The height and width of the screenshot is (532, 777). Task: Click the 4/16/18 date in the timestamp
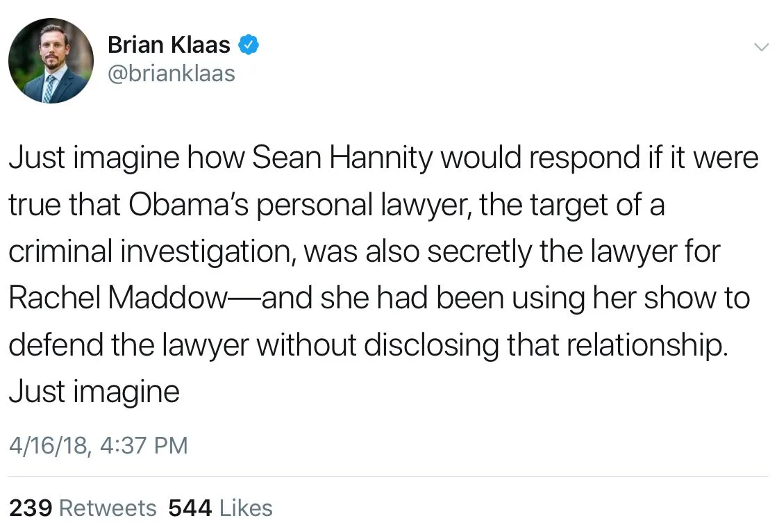[x=49, y=445]
